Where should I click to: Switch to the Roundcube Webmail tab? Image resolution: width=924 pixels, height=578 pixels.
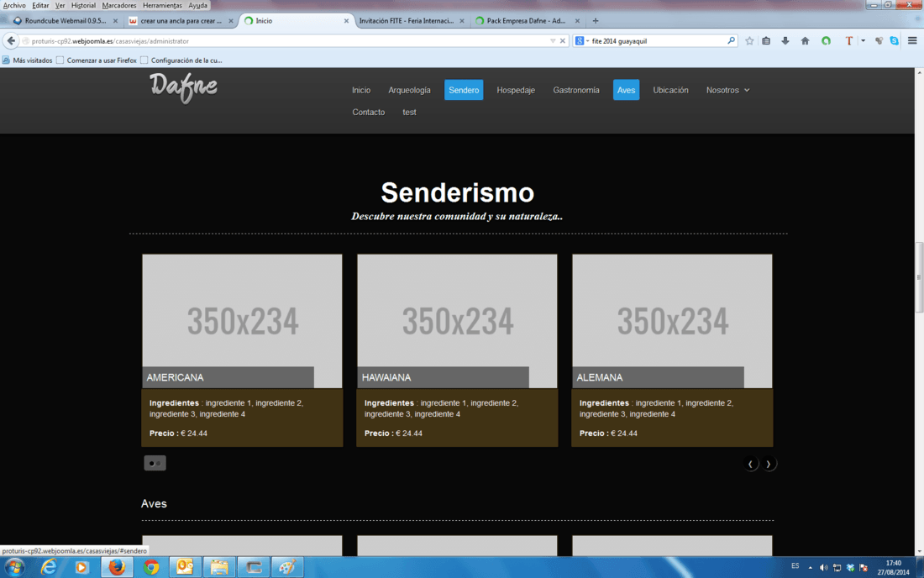64,21
